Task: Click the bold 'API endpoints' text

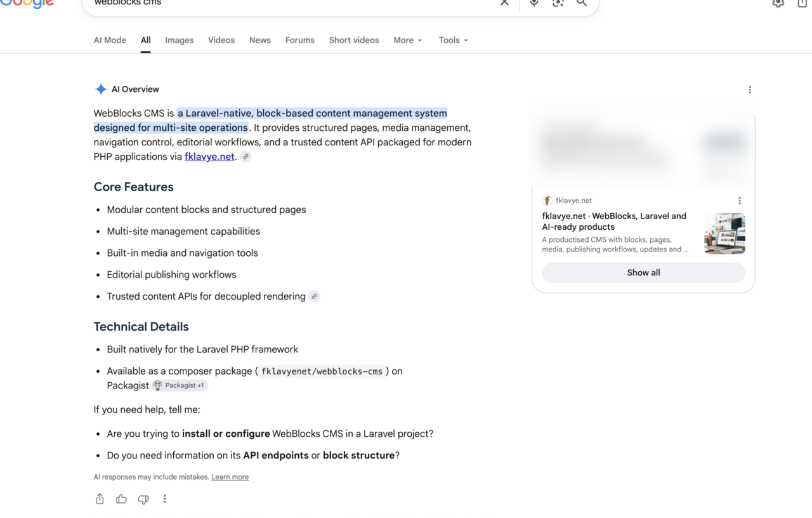Action: [276, 456]
